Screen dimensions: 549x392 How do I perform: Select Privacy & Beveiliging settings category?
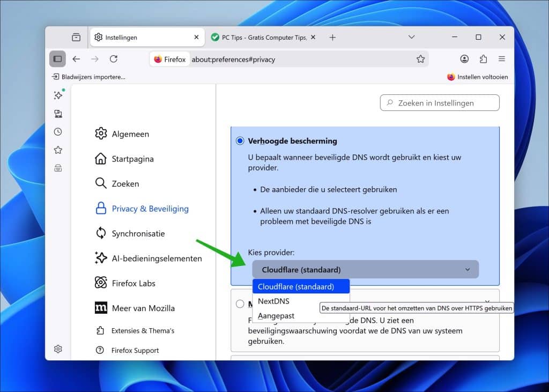click(x=150, y=208)
